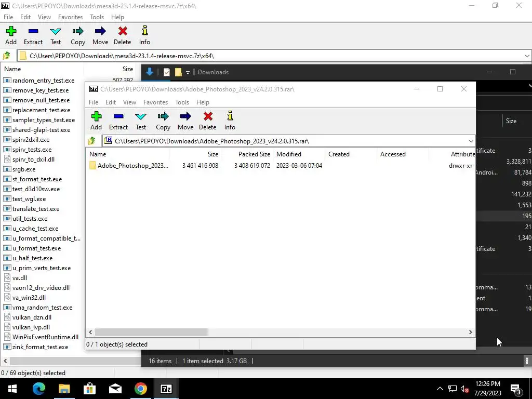Viewport: 532px width, 399px height.
Task: Open Favorites menu in mesa3d window
Action: [x=70, y=17]
